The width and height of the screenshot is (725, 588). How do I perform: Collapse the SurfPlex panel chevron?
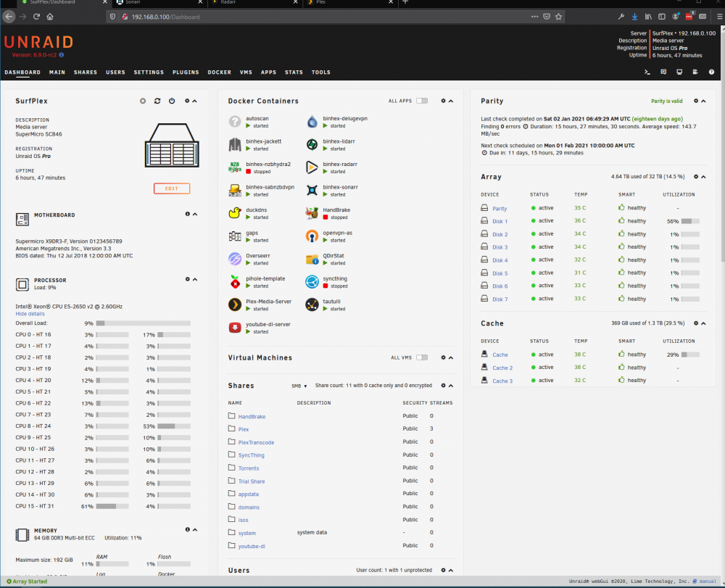[194, 101]
